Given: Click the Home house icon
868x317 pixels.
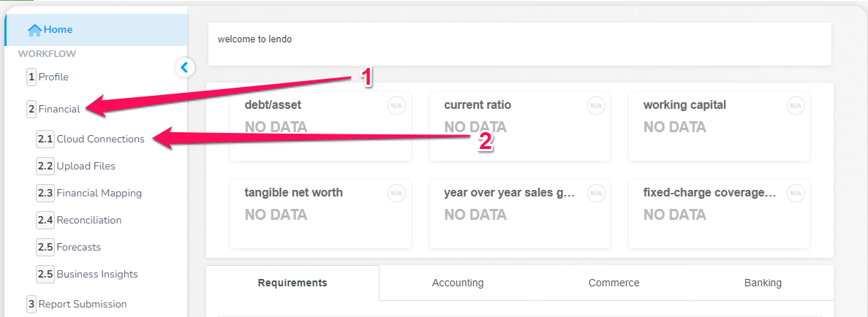Looking at the screenshot, I should (x=34, y=30).
